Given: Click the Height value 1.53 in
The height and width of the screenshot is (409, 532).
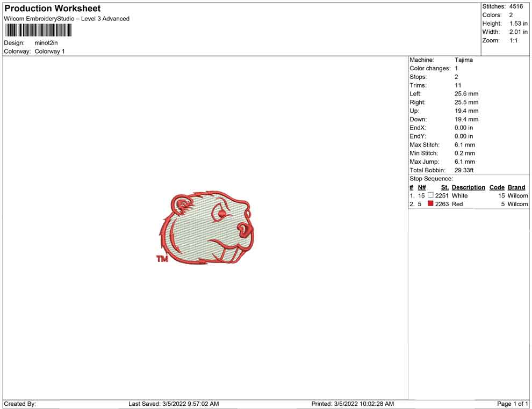Looking at the screenshot, I should 519,24.
